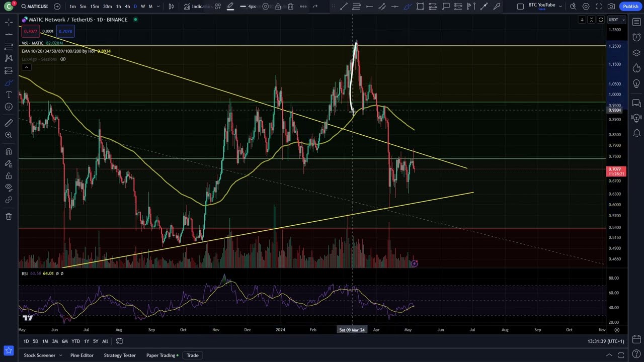
Task: Open the emoji icons tool
Action: click(x=9, y=107)
